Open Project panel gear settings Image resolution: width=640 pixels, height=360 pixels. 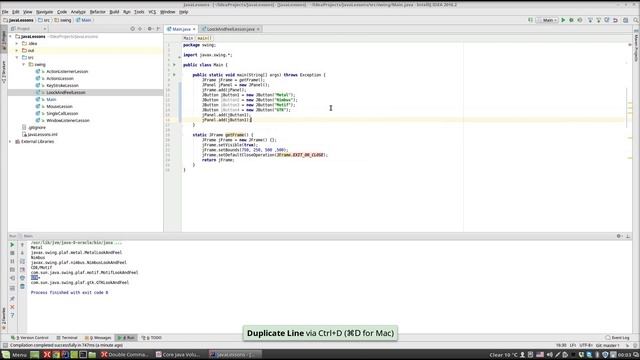click(x=150, y=29)
